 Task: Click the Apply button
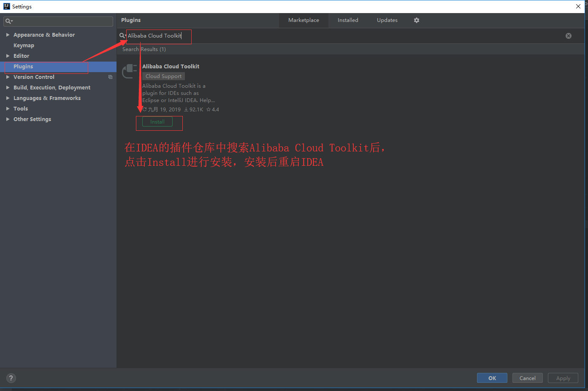coord(563,378)
